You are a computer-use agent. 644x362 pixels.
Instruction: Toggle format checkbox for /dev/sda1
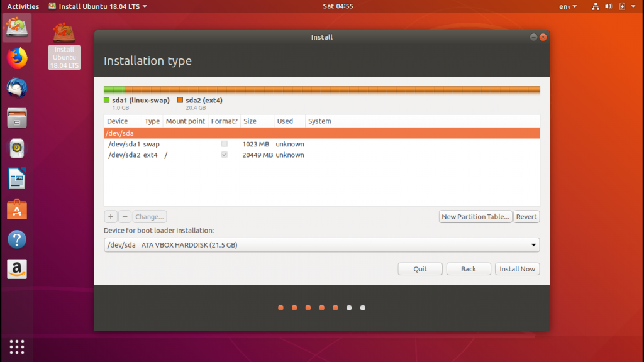[225, 144]
